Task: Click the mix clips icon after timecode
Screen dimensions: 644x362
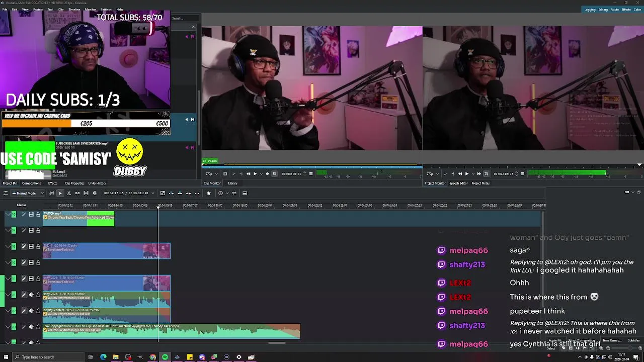Action: pos(163,193)
